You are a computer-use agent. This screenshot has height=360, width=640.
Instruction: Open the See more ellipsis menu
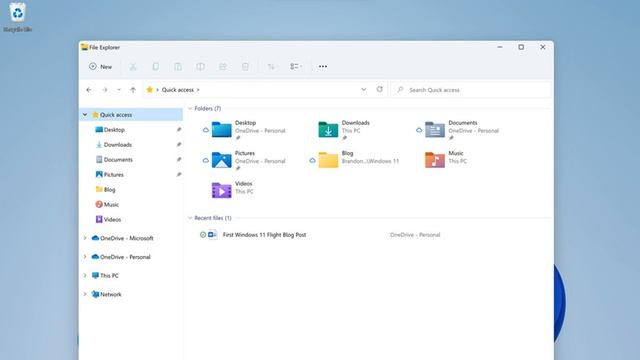pos(323,67)
